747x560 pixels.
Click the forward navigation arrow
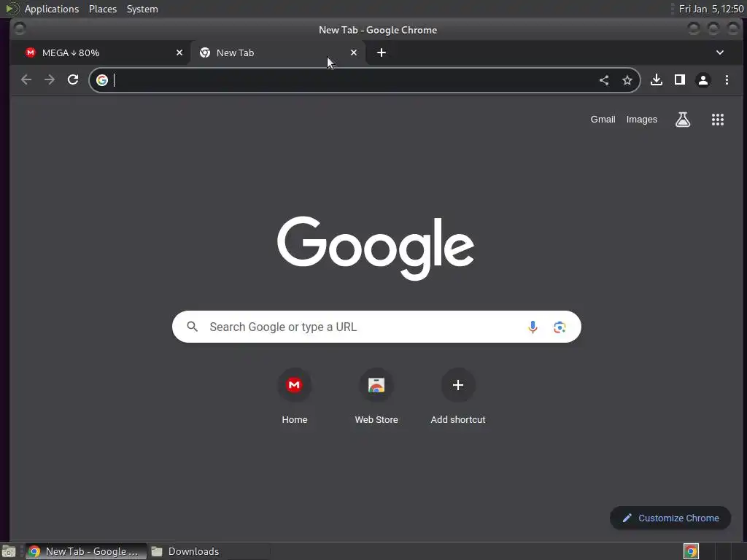click(50, 80)
